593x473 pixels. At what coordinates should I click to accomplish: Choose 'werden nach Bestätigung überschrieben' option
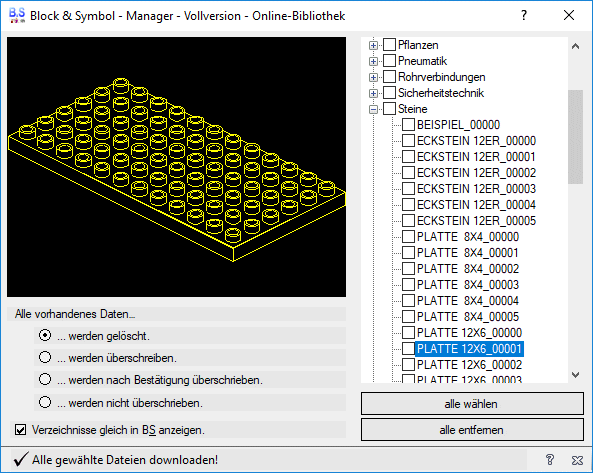(x=45, y=379)
